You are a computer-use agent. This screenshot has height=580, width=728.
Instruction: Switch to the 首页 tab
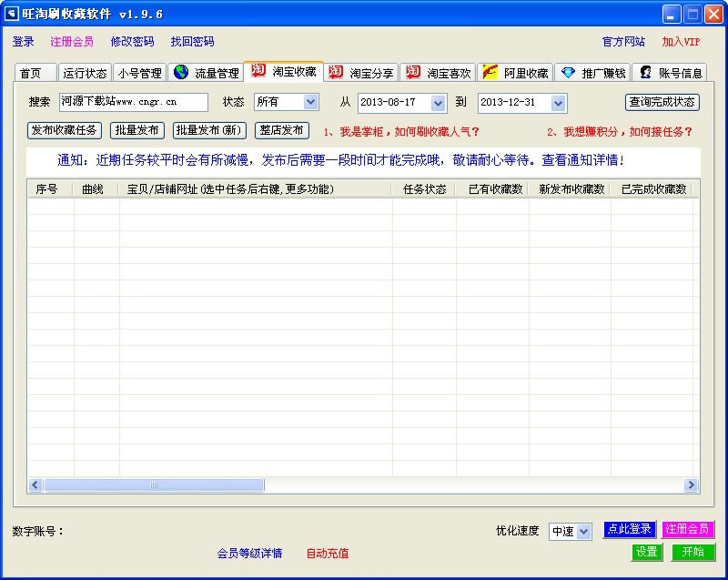click(35, 73)
